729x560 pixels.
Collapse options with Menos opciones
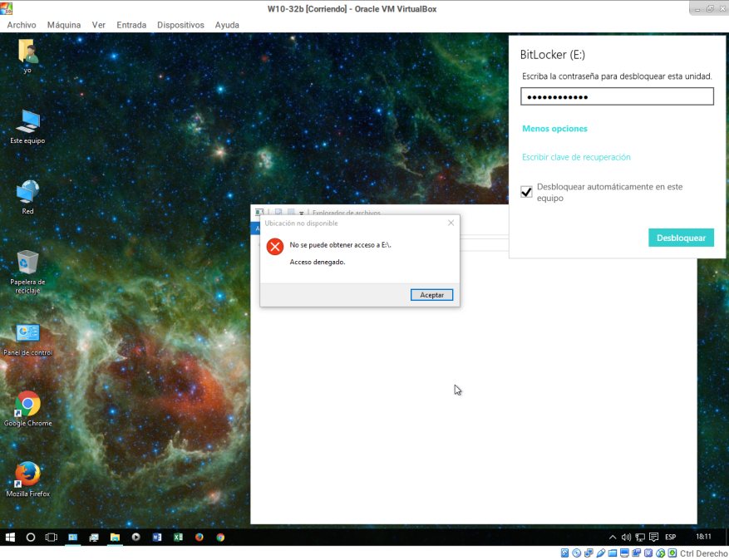554,129
